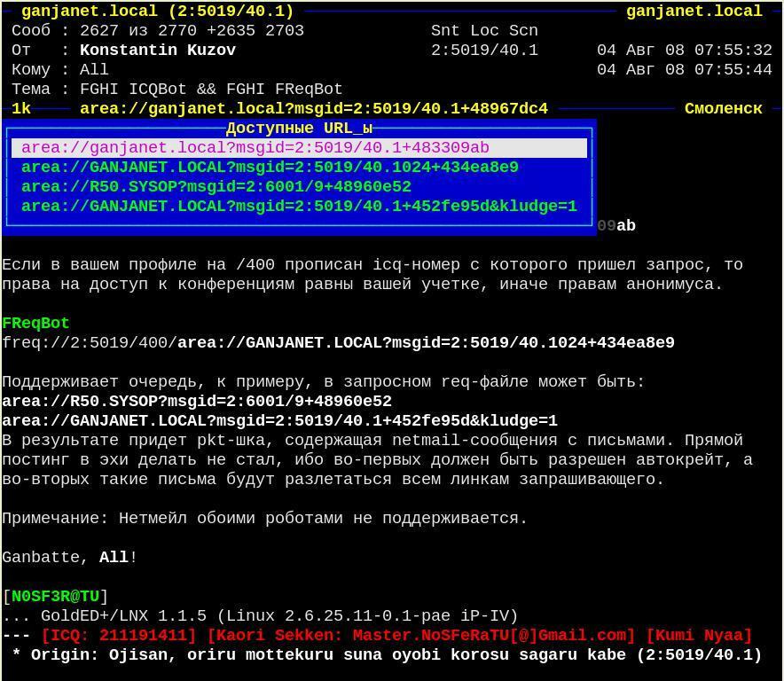Click the green FReqBot heading
The image size is (784, 681).
pos(35,324)
